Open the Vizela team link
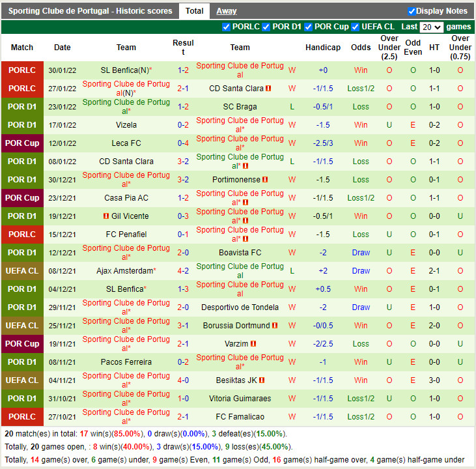 pos(126,125)
